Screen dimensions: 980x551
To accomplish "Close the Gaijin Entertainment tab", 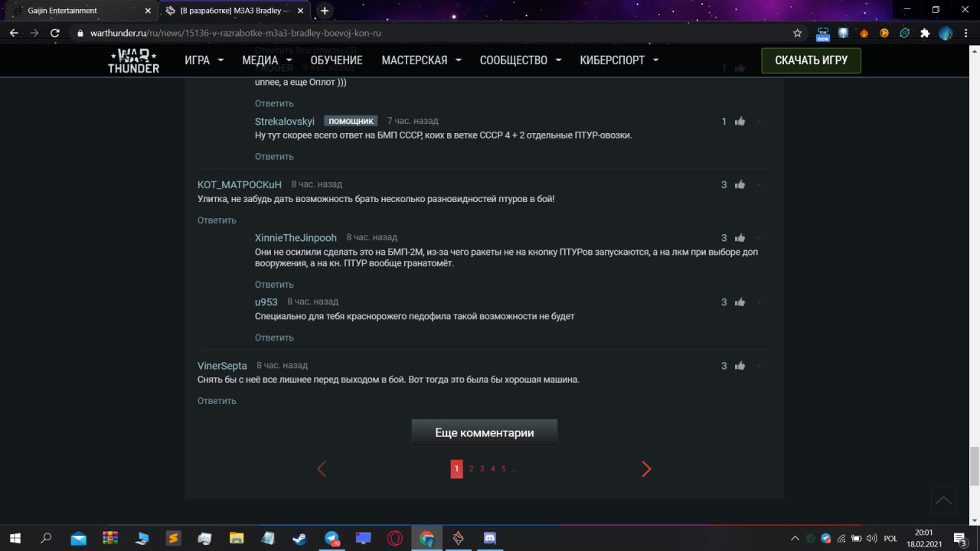I will 148,11.
